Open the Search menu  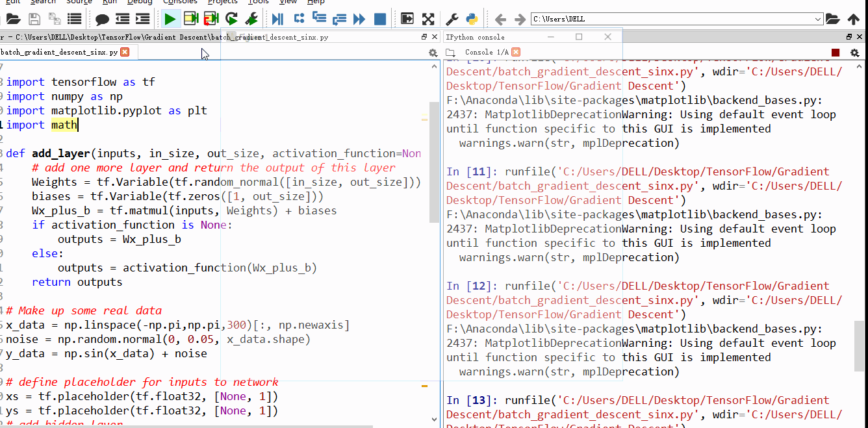coord(43,3)
